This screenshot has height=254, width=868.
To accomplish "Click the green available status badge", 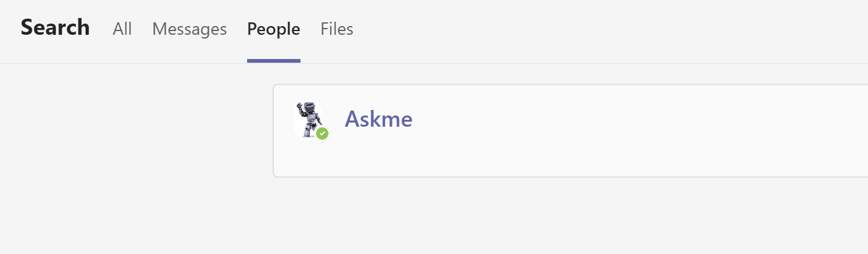I will pos(322,133).
